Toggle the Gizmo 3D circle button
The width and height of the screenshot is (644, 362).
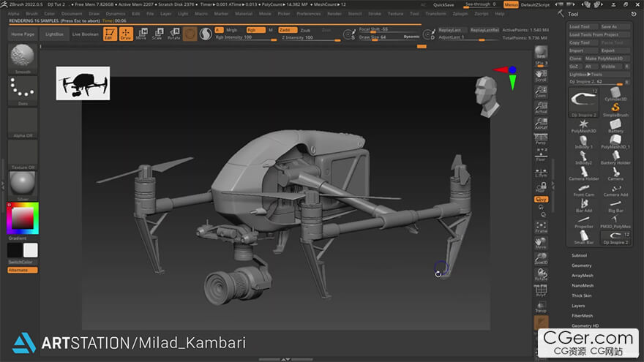tap(190, 34)
